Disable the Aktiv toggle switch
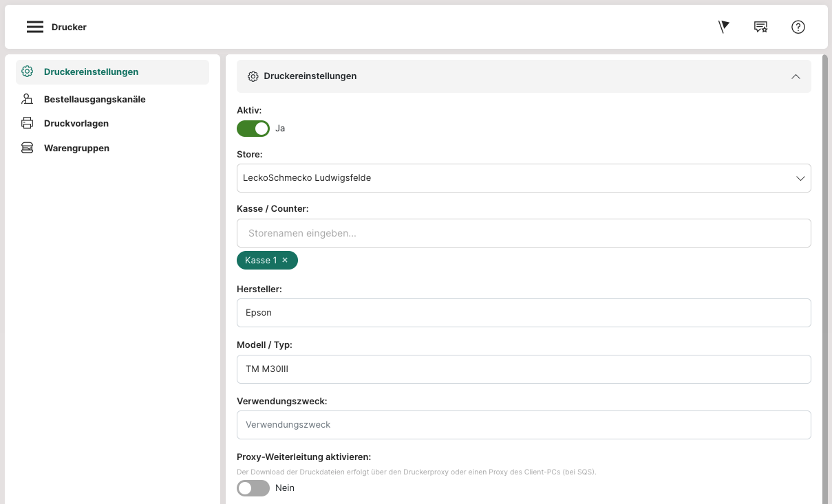The height and width of the screenshot is (504, 832). [253, 129]
